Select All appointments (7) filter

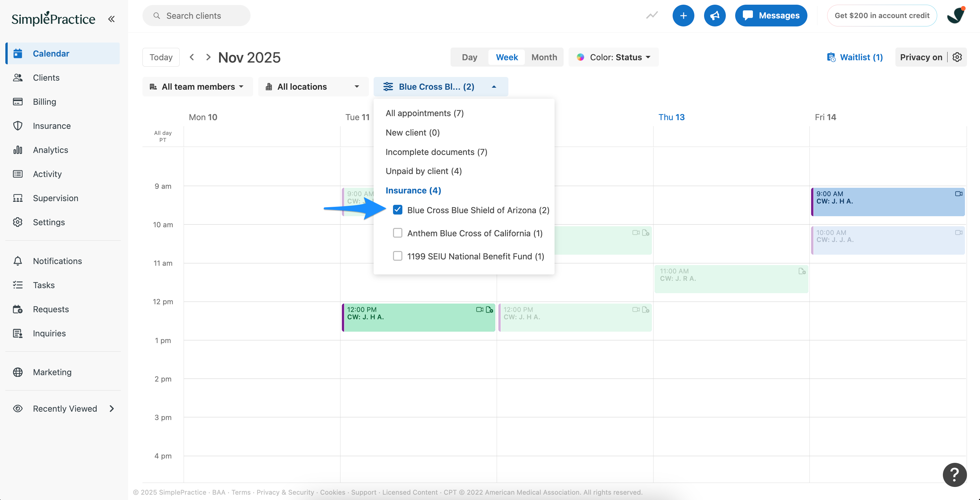click(x=424, y=113)
